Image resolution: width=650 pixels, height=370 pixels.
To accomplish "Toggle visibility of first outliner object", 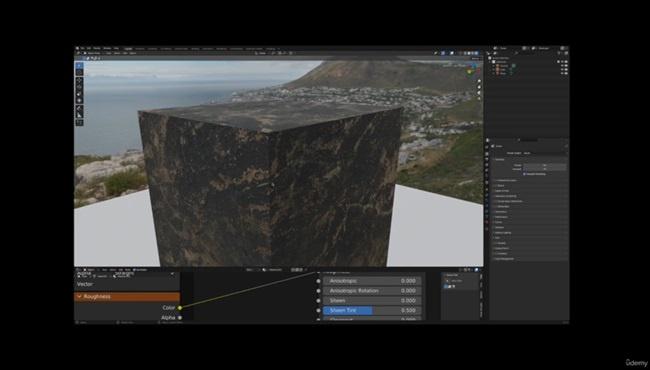I will pyautogui.click(x=563, y=65).
